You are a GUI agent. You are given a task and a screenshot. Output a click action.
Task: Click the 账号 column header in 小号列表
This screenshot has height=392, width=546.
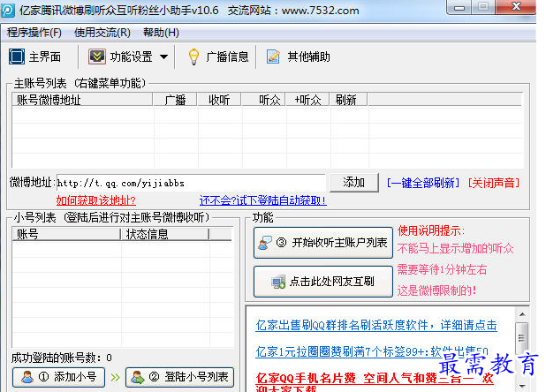(66, 234)
